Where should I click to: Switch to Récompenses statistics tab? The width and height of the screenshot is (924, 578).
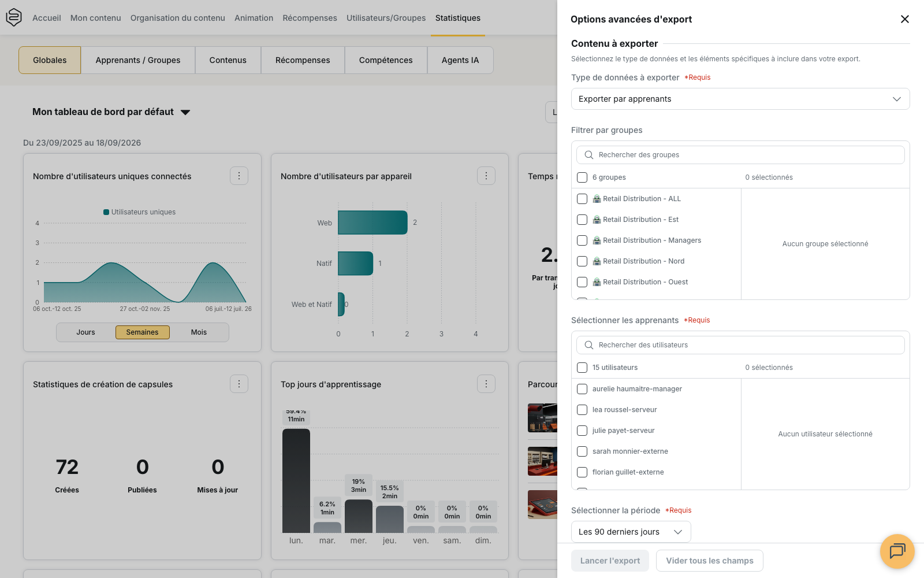(303, 60)
